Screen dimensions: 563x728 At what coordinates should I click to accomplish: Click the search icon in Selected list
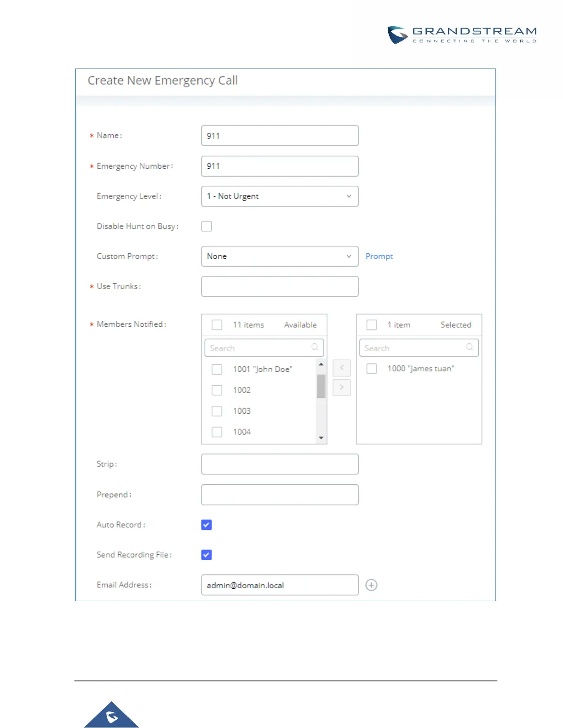(x=470, y=347)
